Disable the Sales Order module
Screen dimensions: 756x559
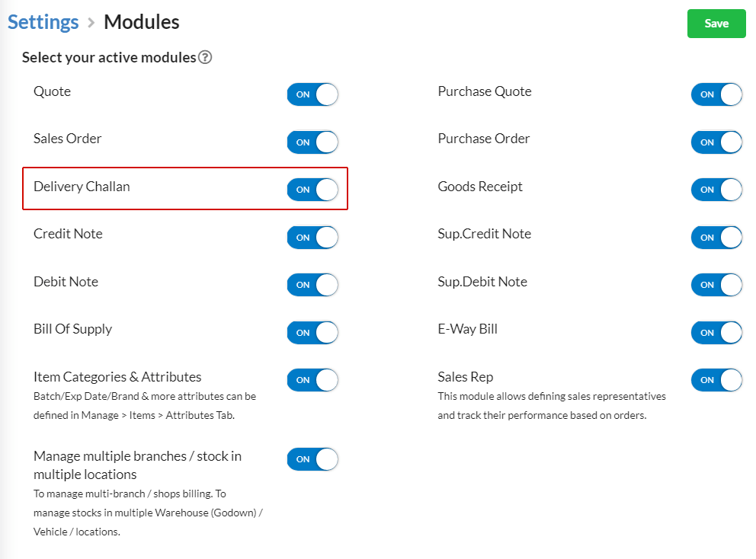(x=312, y=142)
